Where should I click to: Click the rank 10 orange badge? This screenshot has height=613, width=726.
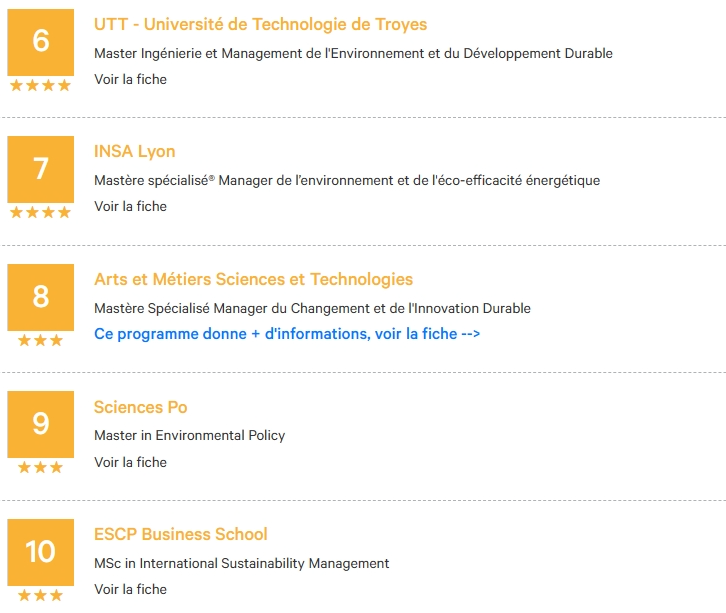click(x=41, y=552)
